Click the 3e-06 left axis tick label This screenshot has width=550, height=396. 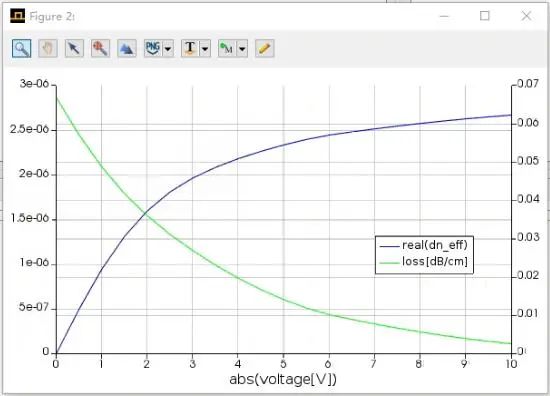34,84
